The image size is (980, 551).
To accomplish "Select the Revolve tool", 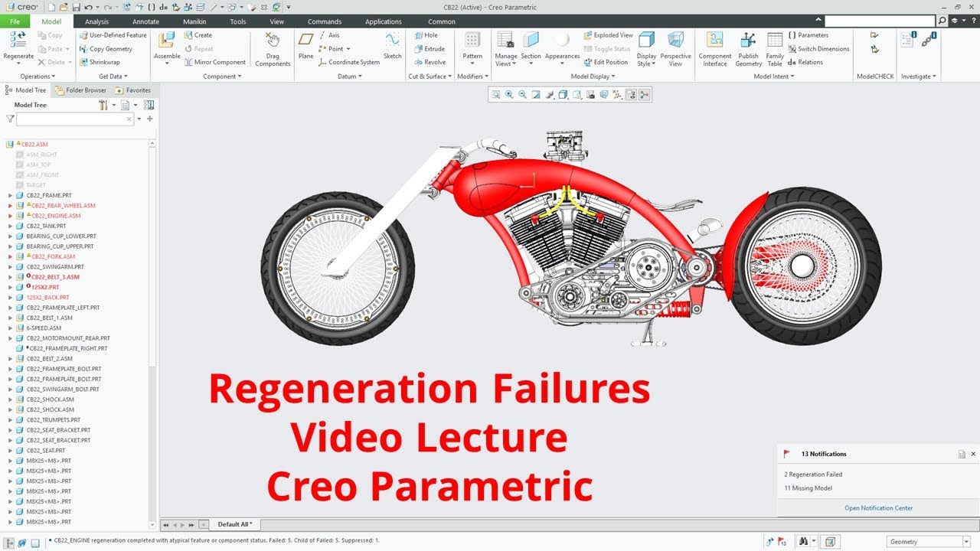I will tap(430, 63).
